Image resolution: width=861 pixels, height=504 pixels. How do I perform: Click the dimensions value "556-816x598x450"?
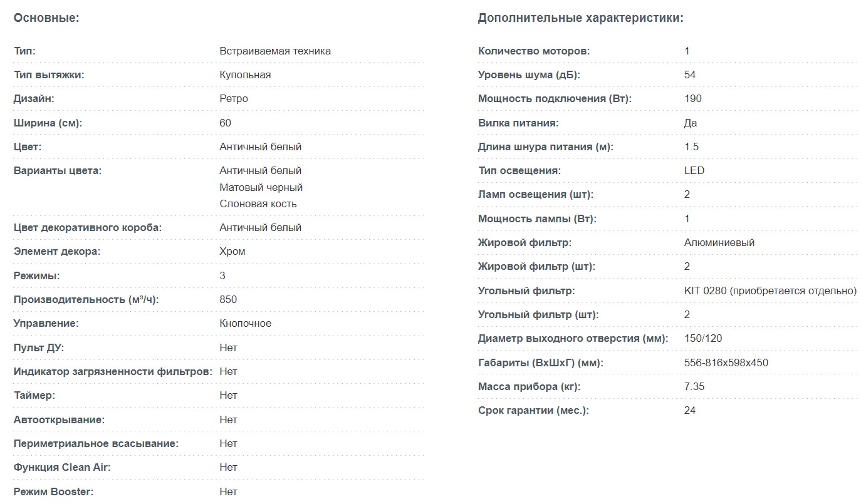(x=726, y=363)
